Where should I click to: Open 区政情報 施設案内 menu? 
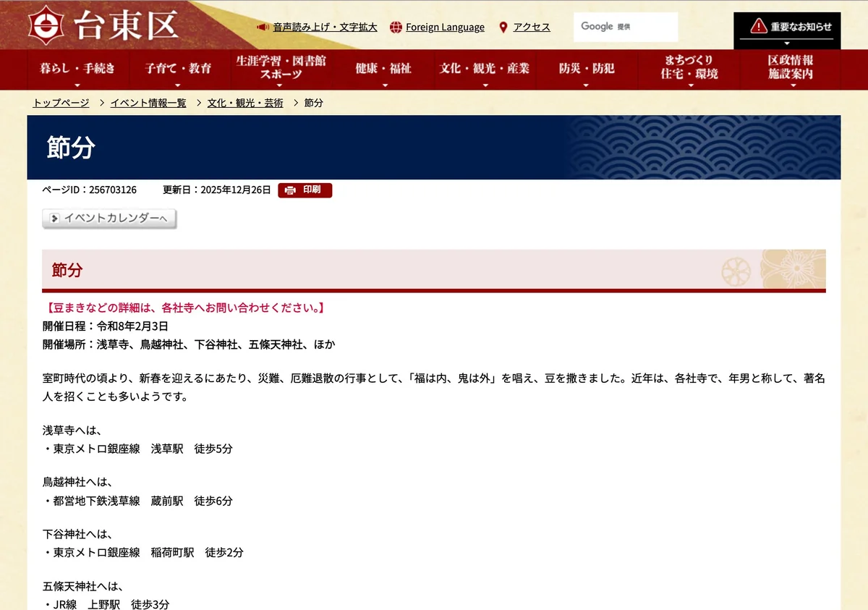point(791,69)
